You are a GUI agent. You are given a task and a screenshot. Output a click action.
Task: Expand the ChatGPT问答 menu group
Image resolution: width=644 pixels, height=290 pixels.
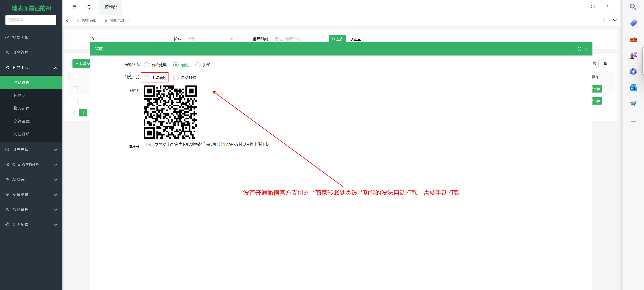click(31, 165)
